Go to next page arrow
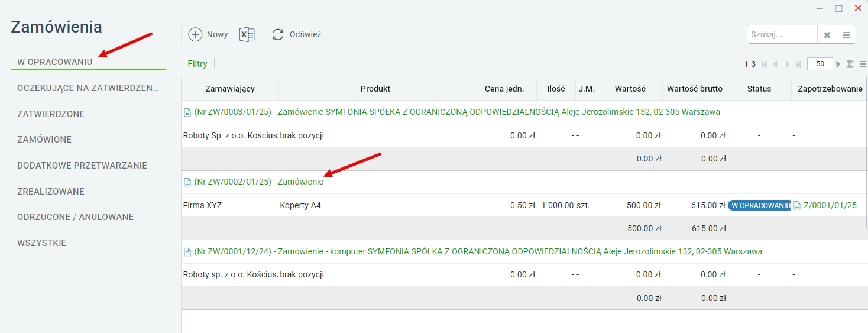868x333 pixels. tap(788, 64)
